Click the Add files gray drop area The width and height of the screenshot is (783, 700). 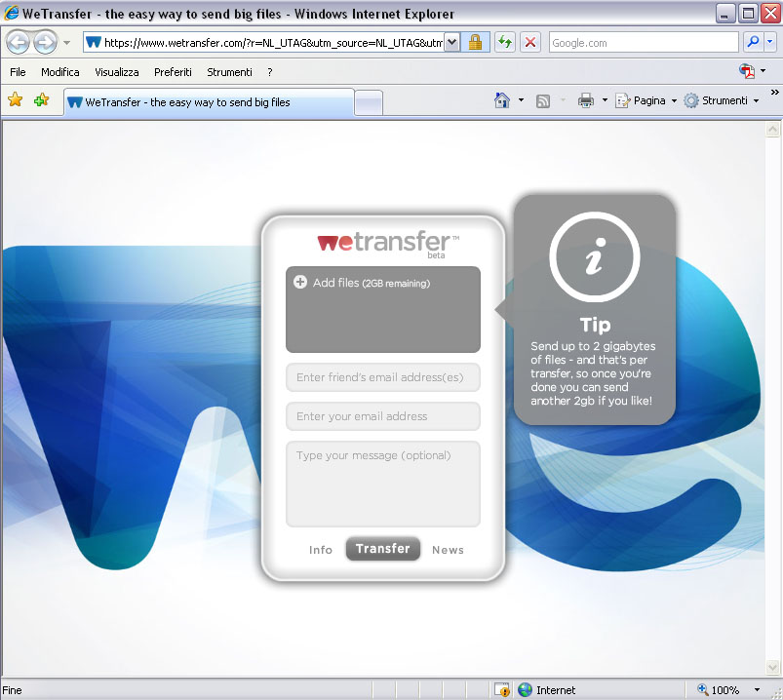point(383,309)
